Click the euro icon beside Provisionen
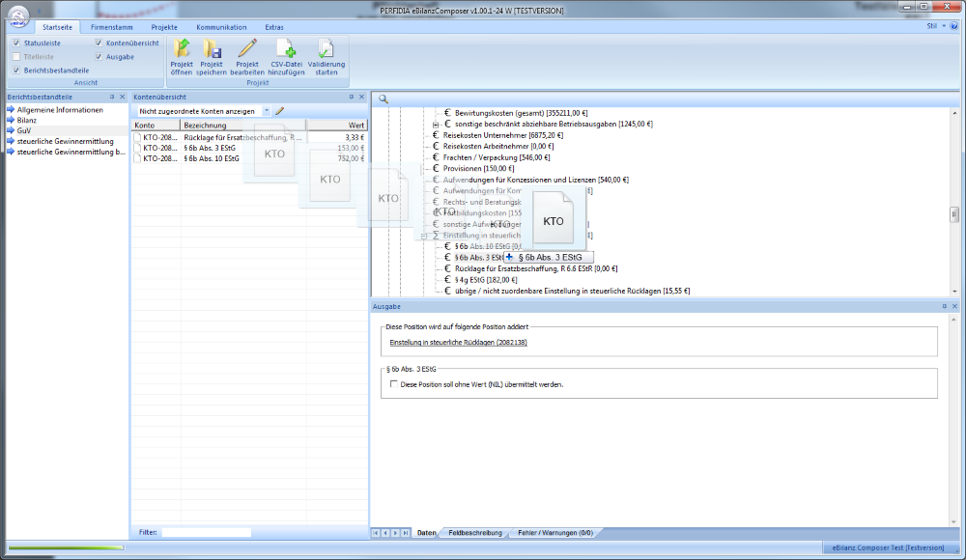The height and width of the screenshot is (560, 966). click(x=436, y=168)
